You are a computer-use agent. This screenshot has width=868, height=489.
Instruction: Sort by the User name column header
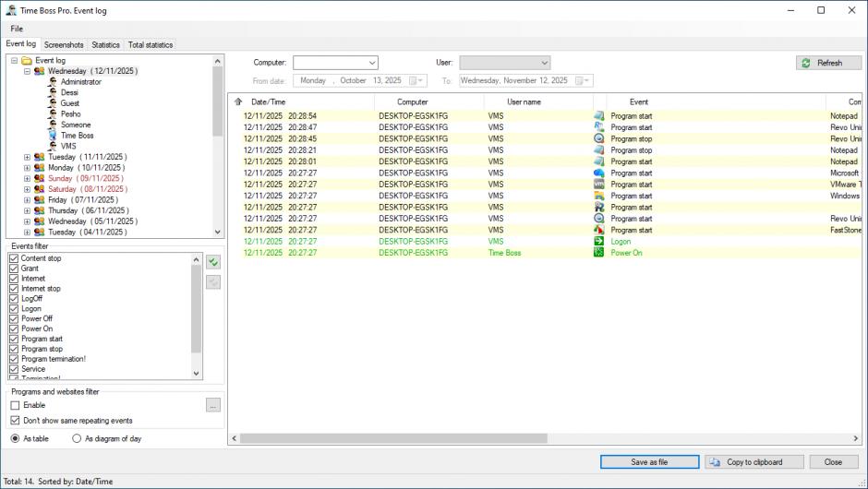538,101
